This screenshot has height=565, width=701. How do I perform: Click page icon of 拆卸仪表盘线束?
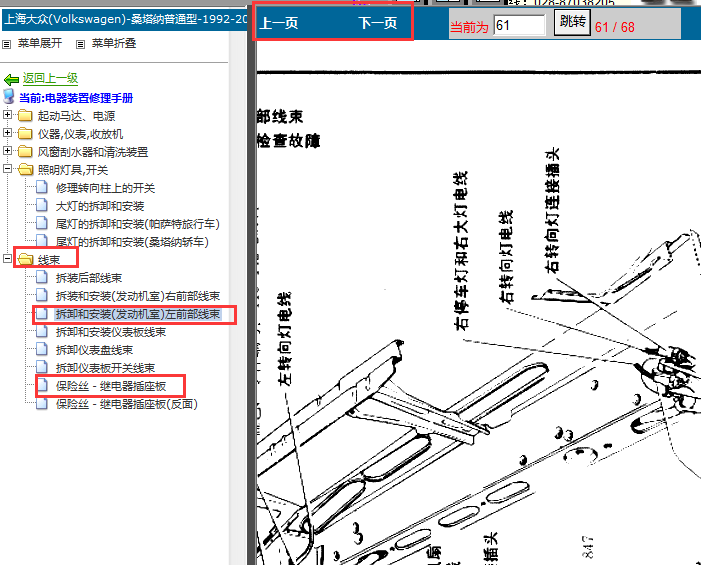[42, 349]
